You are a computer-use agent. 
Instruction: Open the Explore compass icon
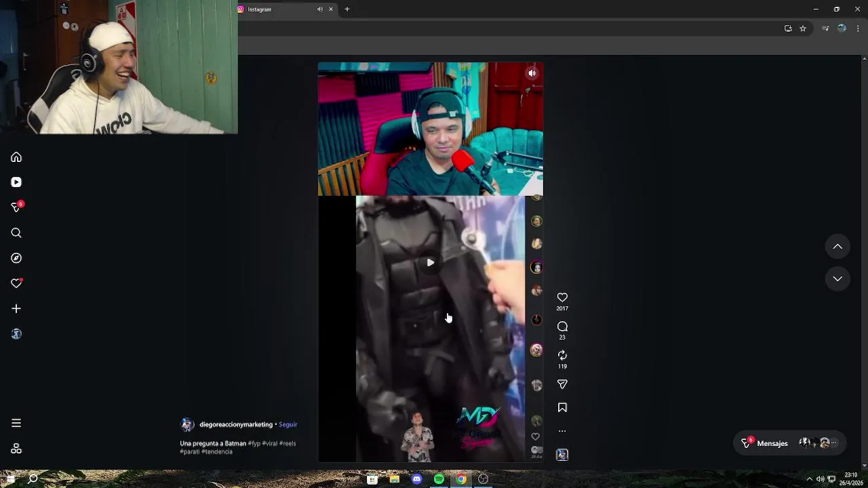[x=16, y=258]
